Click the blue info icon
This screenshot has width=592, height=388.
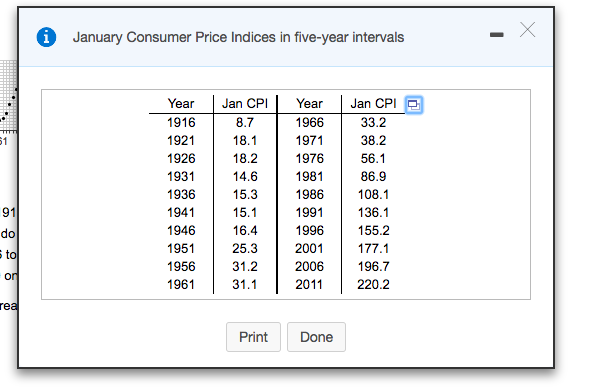[x=46, y=37]
